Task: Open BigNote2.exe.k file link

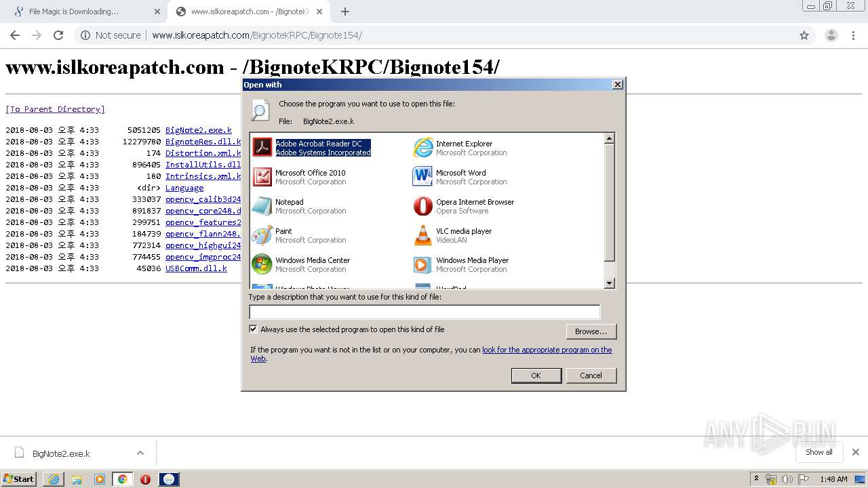Action: (x=199, y=130)
